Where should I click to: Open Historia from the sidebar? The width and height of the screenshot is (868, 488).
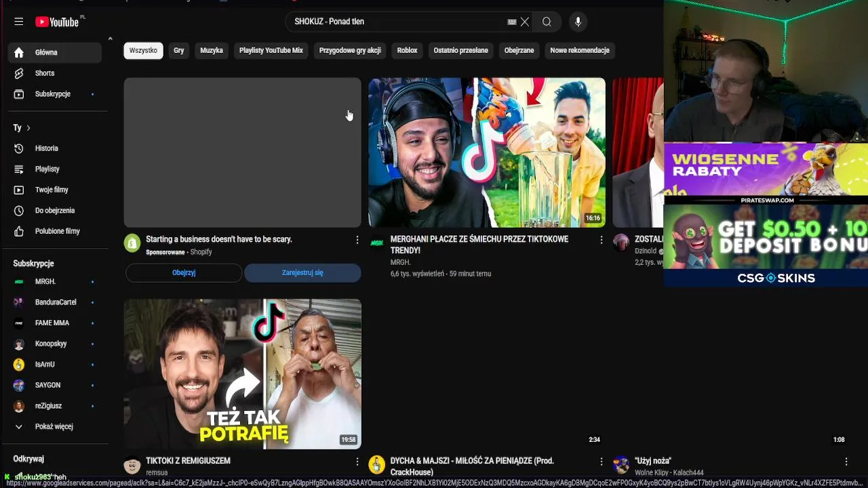pyautogui.click(x=55, y=148)
